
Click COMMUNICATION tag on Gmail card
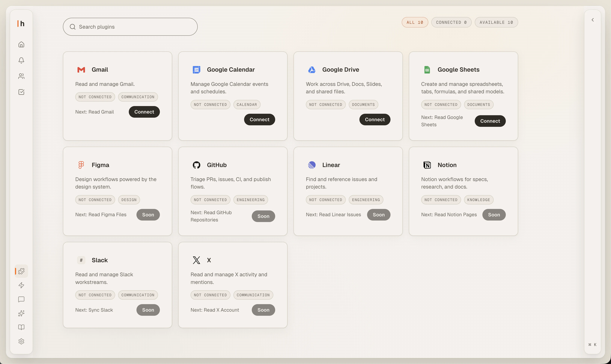(138, 97)
